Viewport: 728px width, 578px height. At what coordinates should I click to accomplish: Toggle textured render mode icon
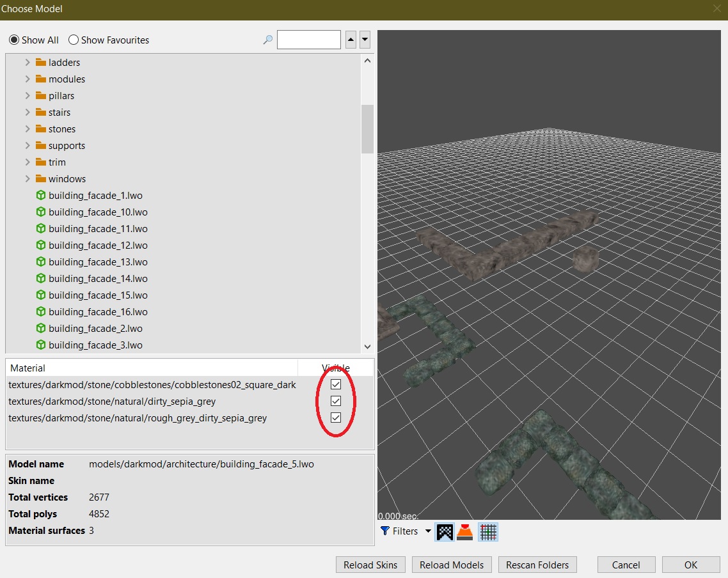pyautogui.click(x=445, y=532)
